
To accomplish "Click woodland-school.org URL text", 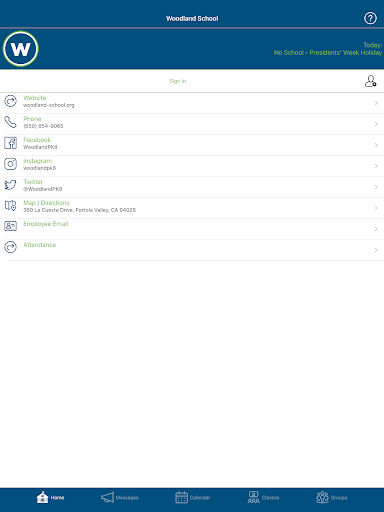I will coord(49,105).
